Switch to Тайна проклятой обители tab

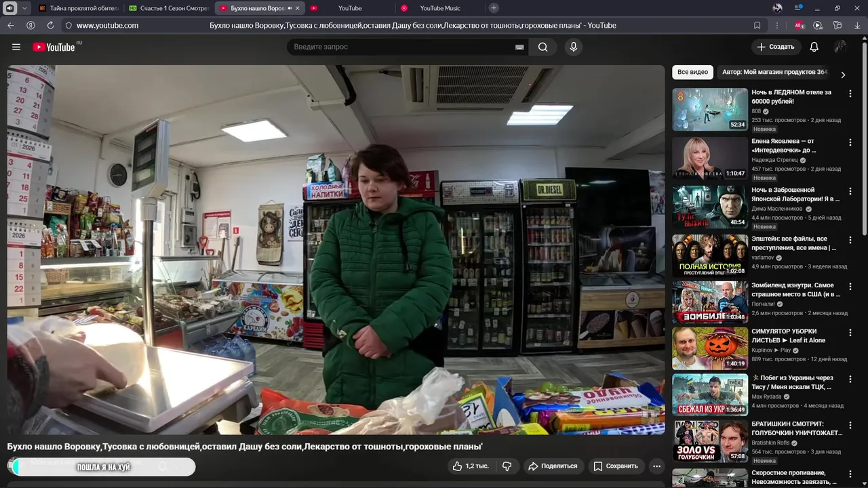[x=79, y=8]
